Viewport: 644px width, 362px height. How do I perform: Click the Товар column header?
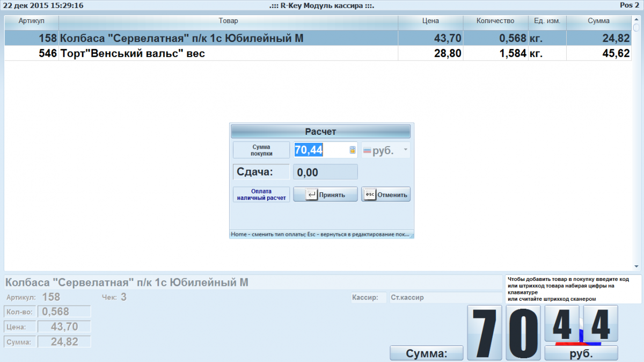point(228,21)
